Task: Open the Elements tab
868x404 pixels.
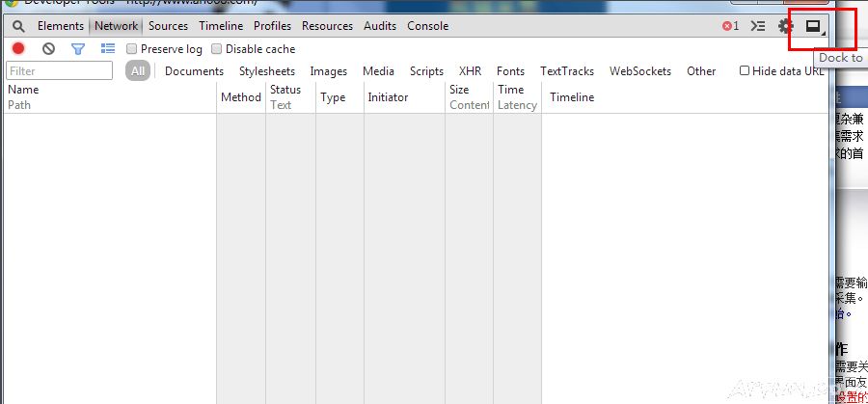Action: [x=61, y=26]
